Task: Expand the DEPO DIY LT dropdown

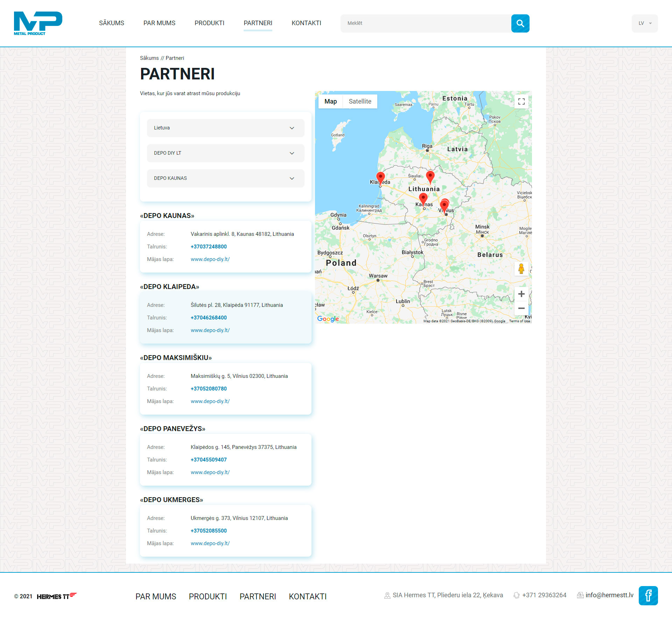Action: pos(225,153)
